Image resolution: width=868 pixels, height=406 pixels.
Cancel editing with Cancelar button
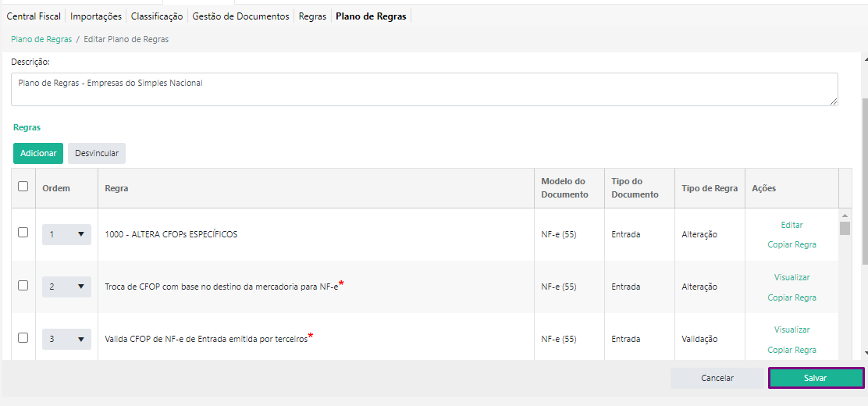[x=717, y=378]
